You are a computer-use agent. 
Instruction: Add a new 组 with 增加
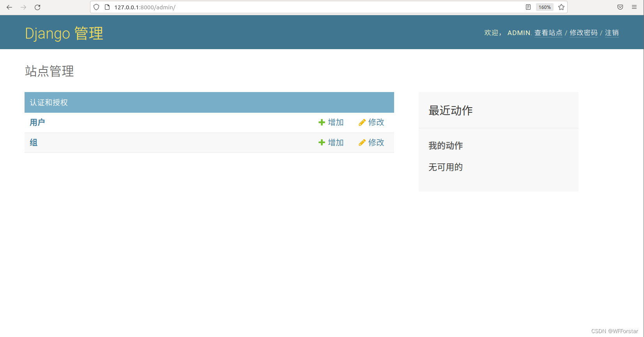click(331, 143)
